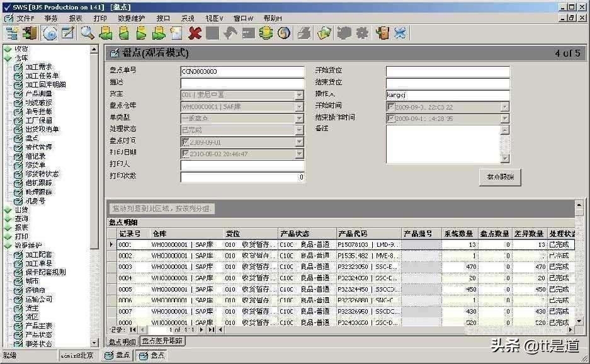Viewport: 590px width, 364px height.
Task: Click the disc toolbar icon
Action: [49, 33]
